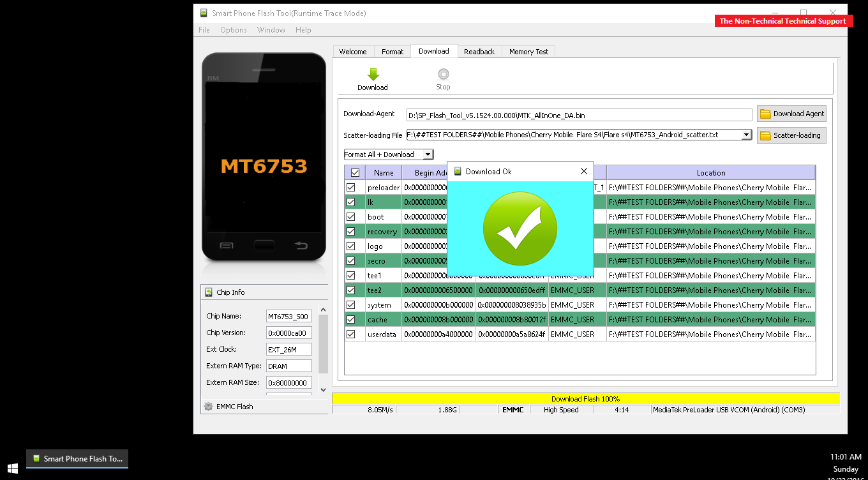868x480 pixels.
Task: Click the Chip Name field MT6753_S00
Action: (x=288, y=317)
